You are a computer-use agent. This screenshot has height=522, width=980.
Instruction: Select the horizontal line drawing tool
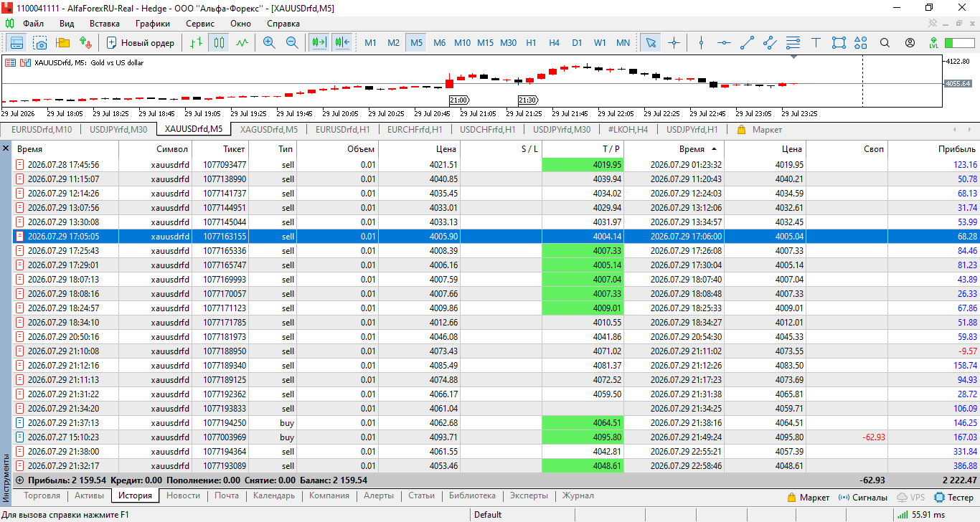point(724,42)
